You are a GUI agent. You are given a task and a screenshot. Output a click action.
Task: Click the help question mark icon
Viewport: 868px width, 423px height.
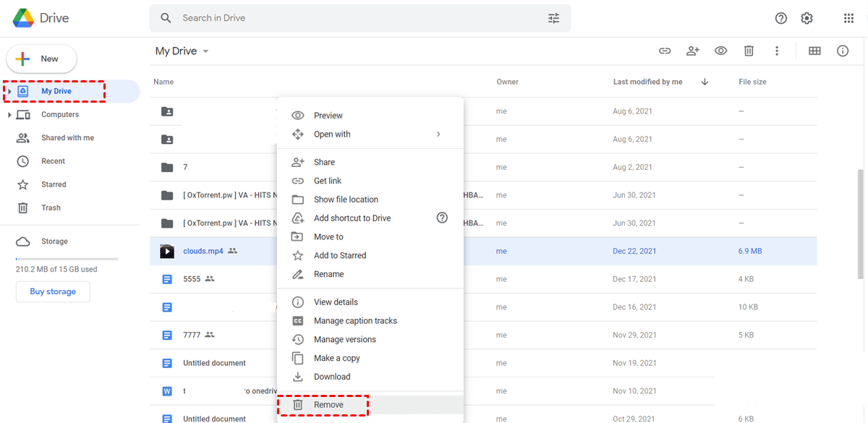(780, 18)
